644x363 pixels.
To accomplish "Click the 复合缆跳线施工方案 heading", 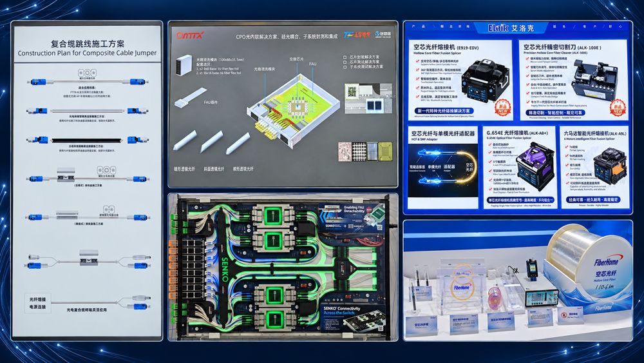I will click(87, 44).
